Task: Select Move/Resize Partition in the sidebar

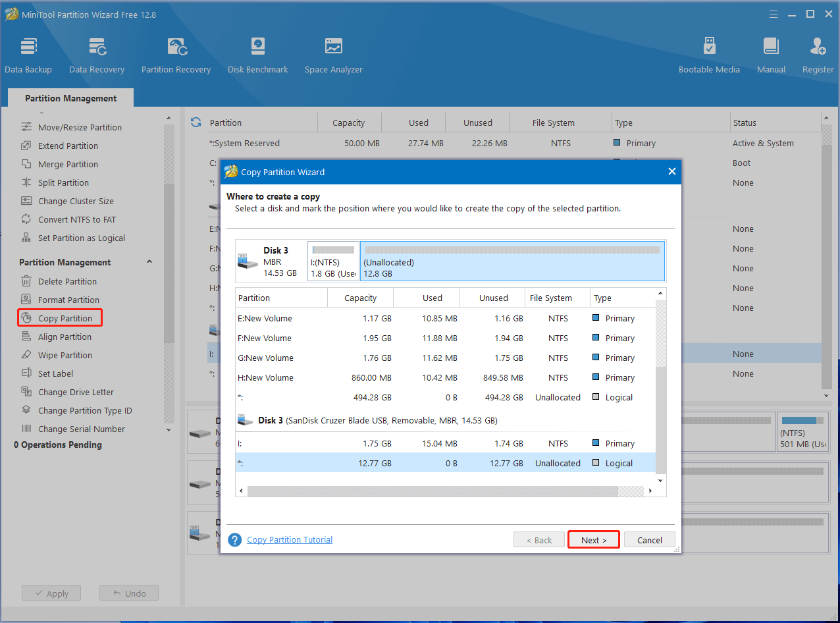Action: click(x=80, y=127)
